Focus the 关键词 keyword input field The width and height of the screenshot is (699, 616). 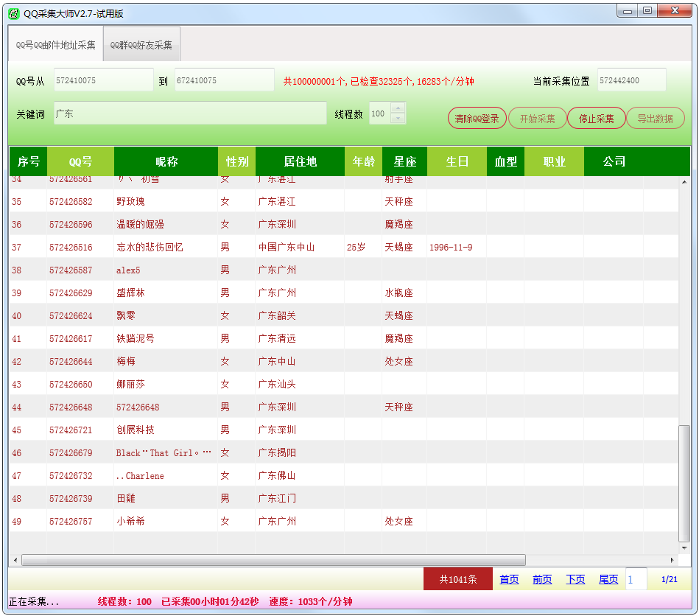click(189, 114)
